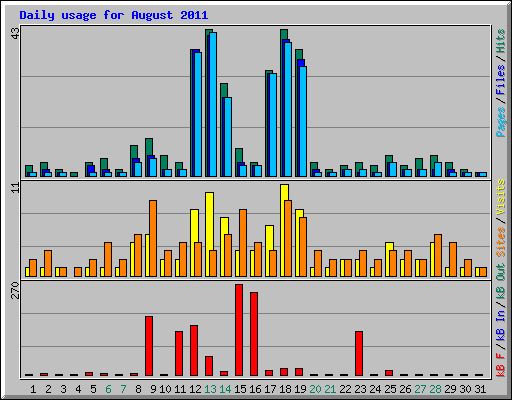Click the "Visits" legend label
The height and width of the screenshot is (400, 512).
click(500, 198)
